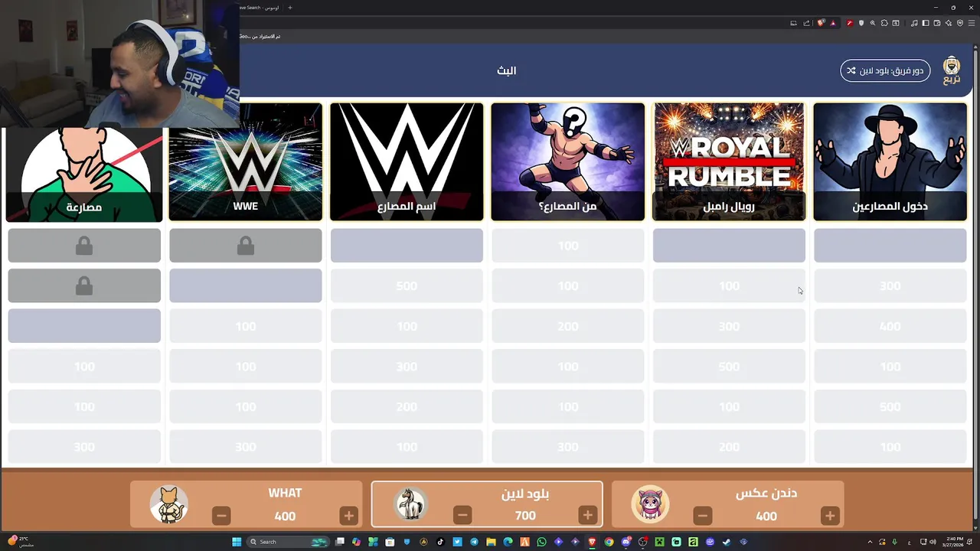Image resolution: width=980 pixels, height=551 pixels.
Task: Click the Brave Shields lion icon
Action: point(821,23)
